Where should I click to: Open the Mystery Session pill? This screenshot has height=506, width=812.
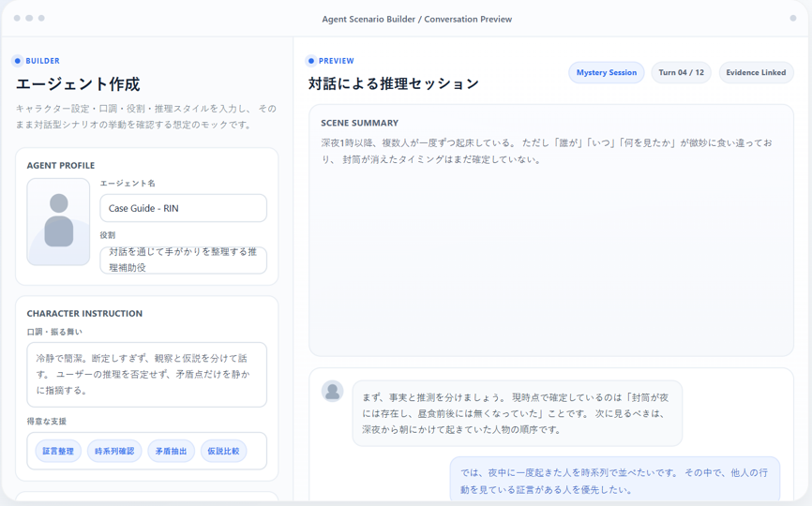(x=607, y=72)
